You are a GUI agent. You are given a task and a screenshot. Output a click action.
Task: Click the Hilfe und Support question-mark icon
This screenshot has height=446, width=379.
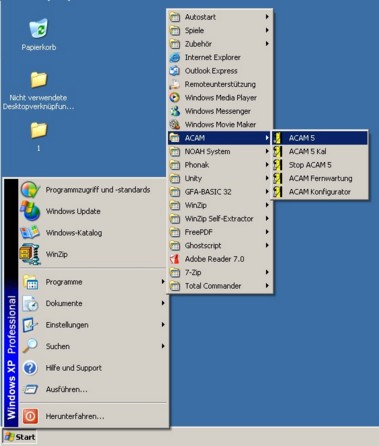point(30,368)
